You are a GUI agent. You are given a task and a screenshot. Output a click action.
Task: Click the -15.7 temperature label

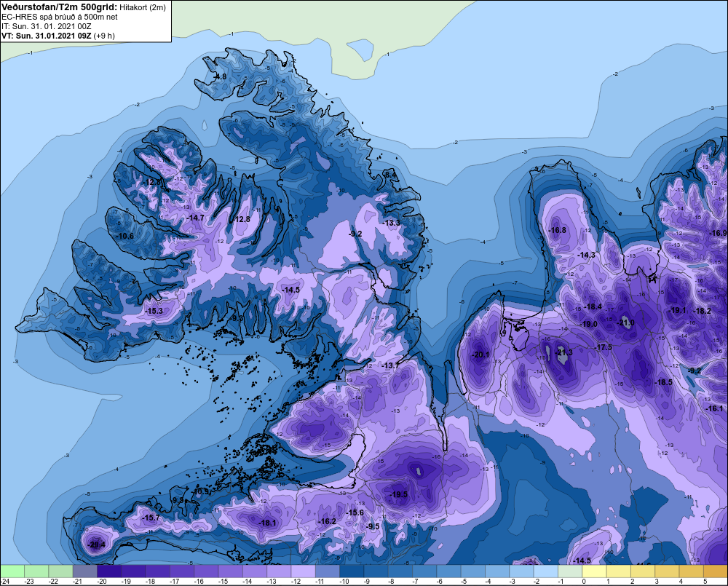(x=151, y=518)
